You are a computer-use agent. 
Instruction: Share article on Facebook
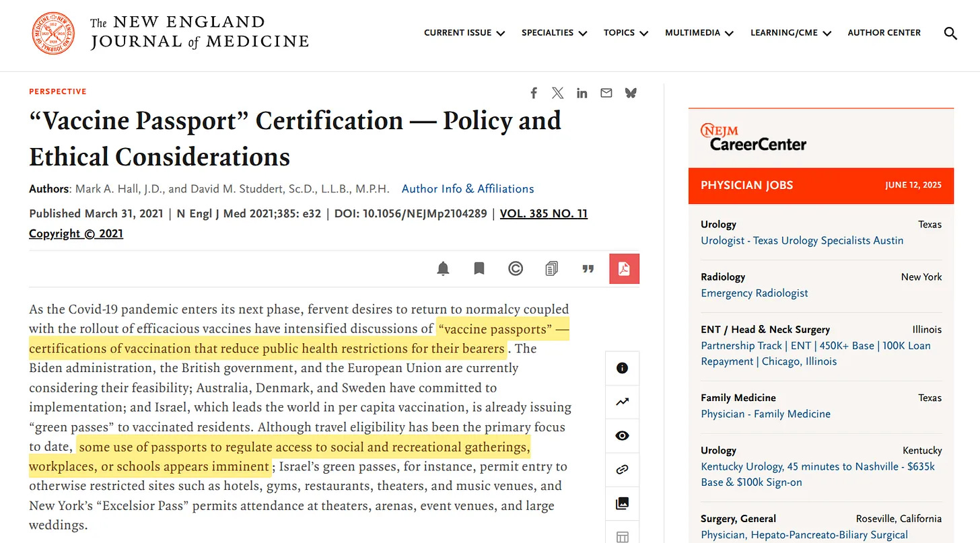click(x=534, y=93)
